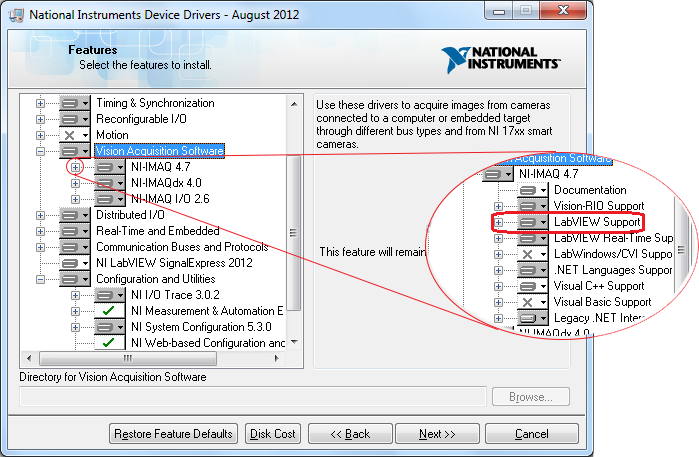Collapse the Vision Acquisition Software node

click(41, 152)
